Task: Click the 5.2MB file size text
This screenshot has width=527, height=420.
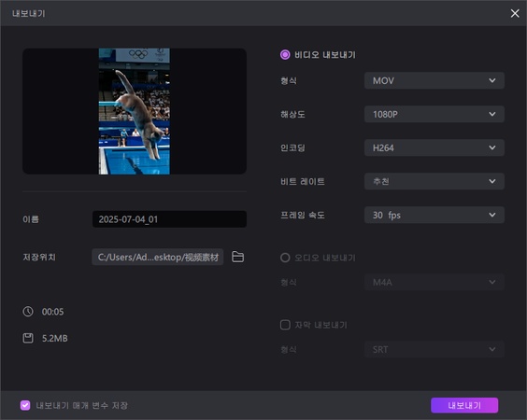Action: coord(55,338)
